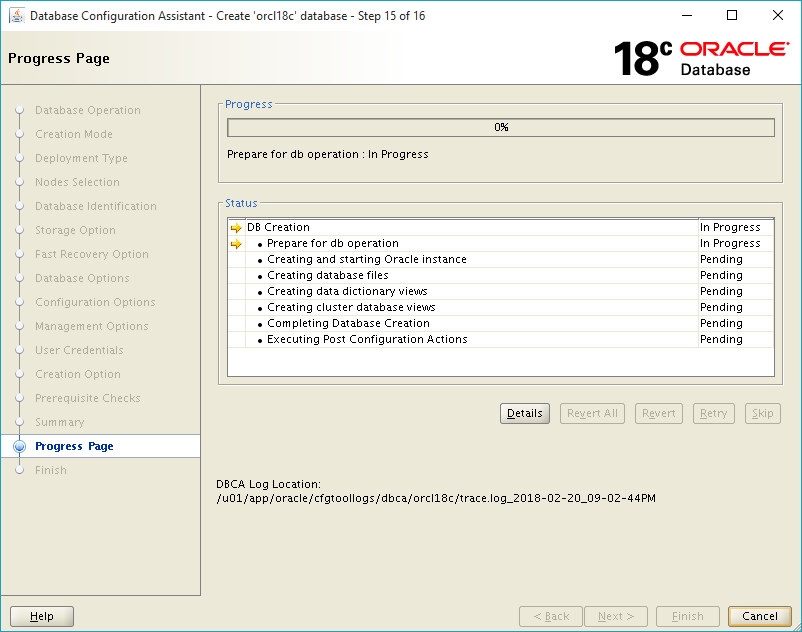The image size is (802, 632).
Task: Select 'Creating and starting Oracle instance' row
Action: (501, 259)
